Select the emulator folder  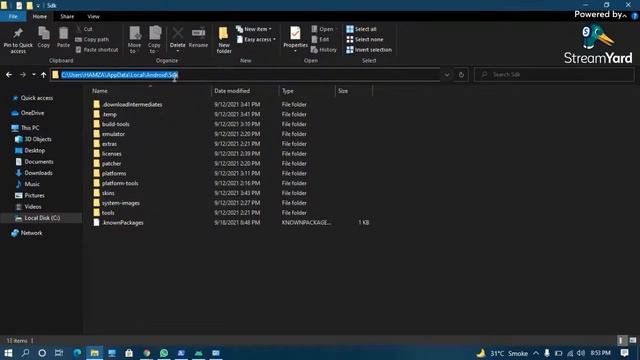[x=113, y=134]
